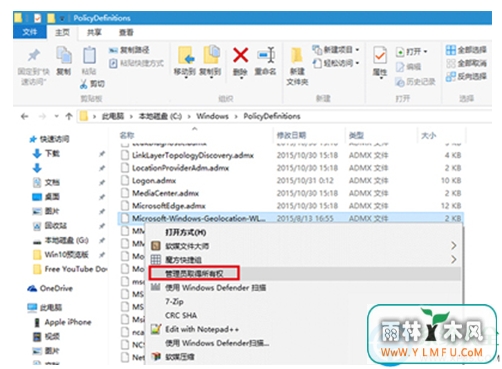This screenshot has height=369, width=502.
Task: Select the Cut scissors option
Action: coord(92,84)
